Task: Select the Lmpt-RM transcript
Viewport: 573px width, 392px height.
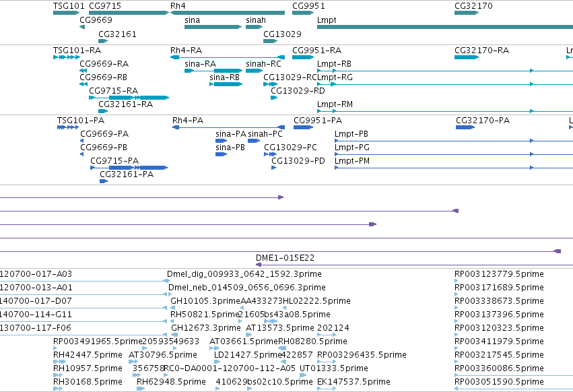Action: [x=445, y=112]
